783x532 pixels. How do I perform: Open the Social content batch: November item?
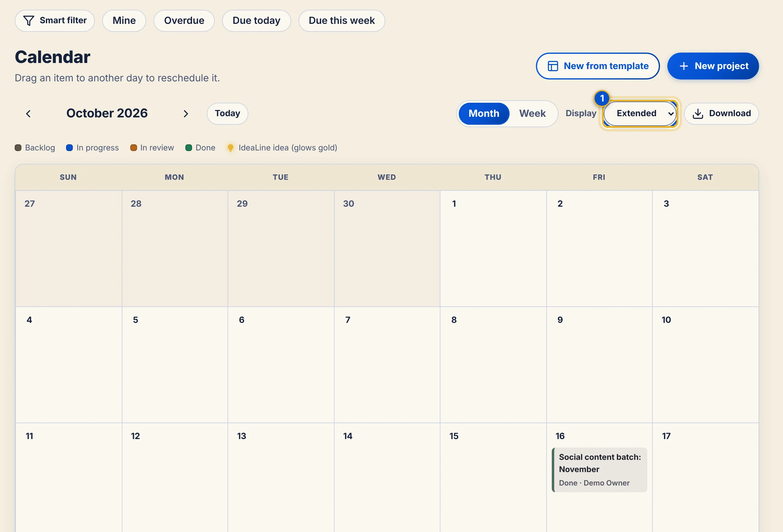599,470
